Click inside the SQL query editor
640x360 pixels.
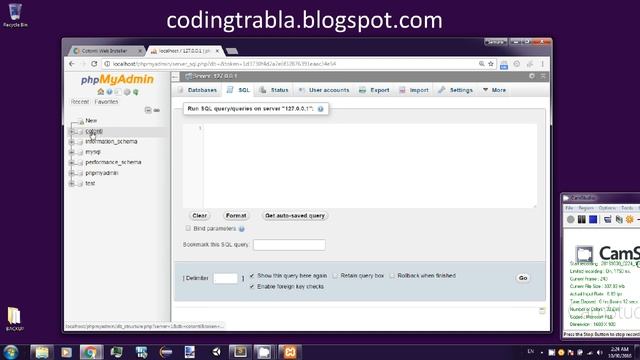pos(370,166)
